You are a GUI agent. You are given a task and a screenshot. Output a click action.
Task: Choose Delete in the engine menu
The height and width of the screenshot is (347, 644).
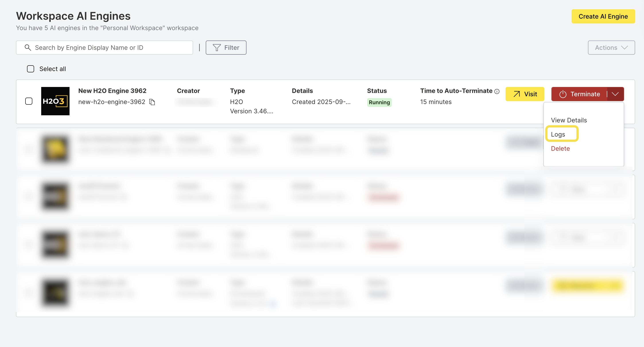coord(560,149)
